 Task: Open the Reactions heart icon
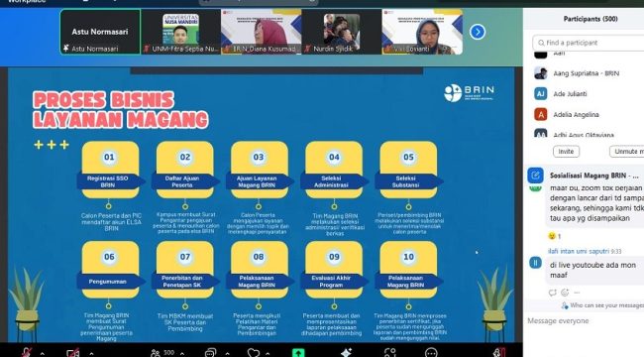[x=254, y=353]
